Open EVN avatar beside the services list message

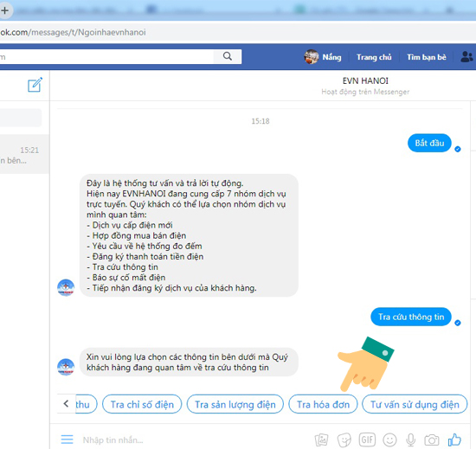pyautogui.click(x=66, y=287)
